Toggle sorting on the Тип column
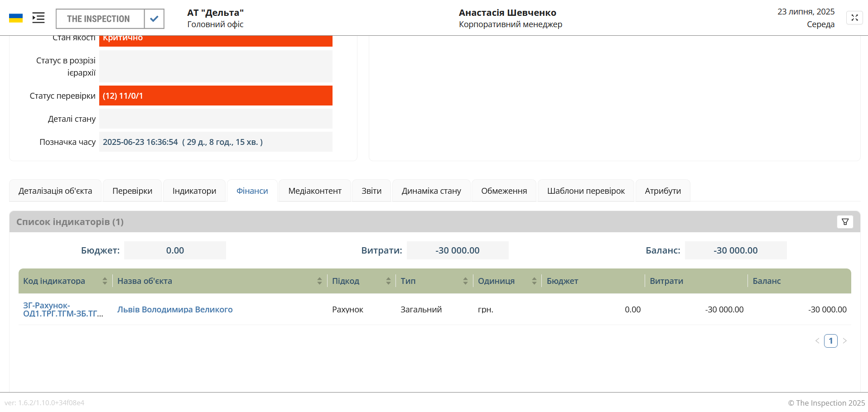The image size is (868, 412). click(x=465, y=281)
